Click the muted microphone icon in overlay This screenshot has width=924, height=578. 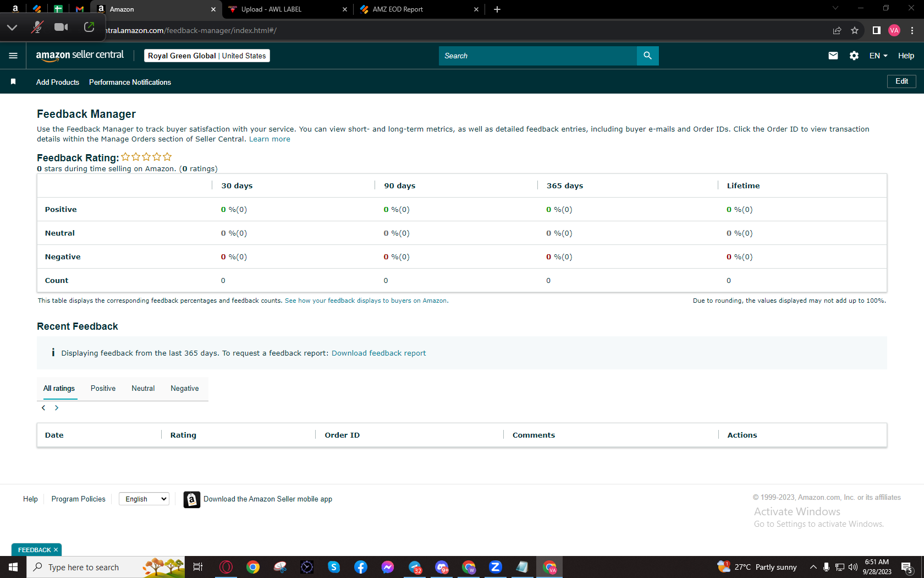click(x=37, y=27)
